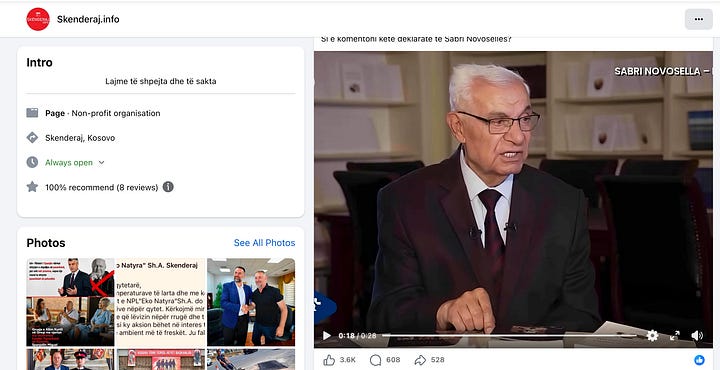The height and width of the screenshot is (370, 720).
Task: Click the Non-profit organisation category text
Action: [x=116, y=113]
